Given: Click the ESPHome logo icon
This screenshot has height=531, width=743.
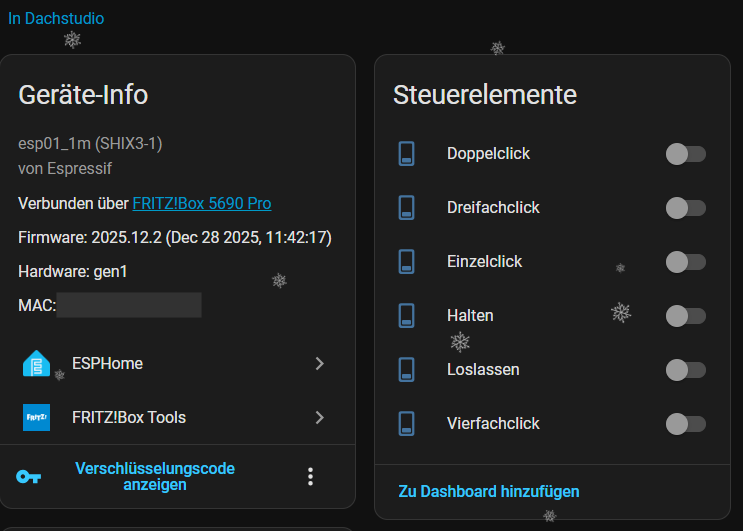Looking at the screenshot, I should click(x=36, y=364).
